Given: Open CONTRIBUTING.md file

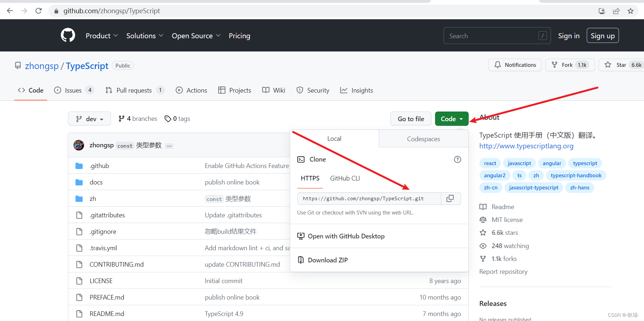Looking at the screenshot, I should coord(117,265).
